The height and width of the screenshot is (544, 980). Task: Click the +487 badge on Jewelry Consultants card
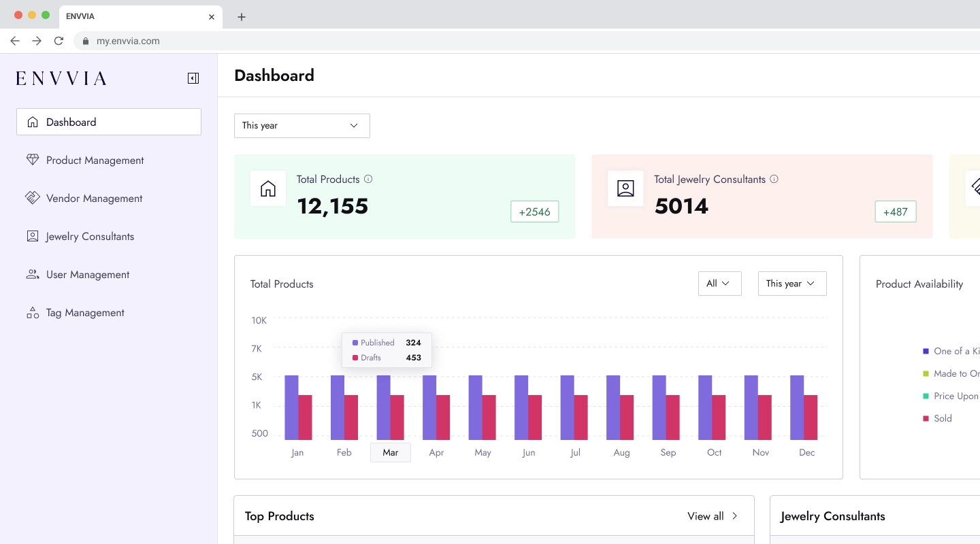896,211
